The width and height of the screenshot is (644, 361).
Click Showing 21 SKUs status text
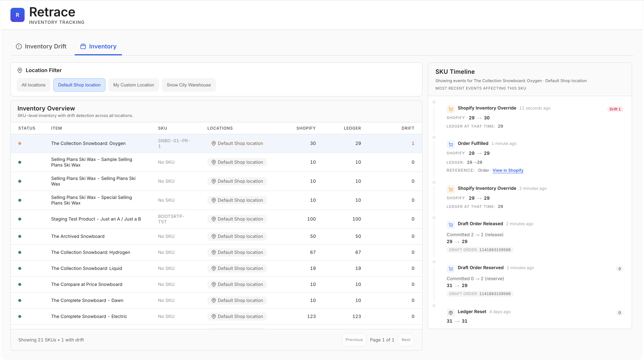51,340
